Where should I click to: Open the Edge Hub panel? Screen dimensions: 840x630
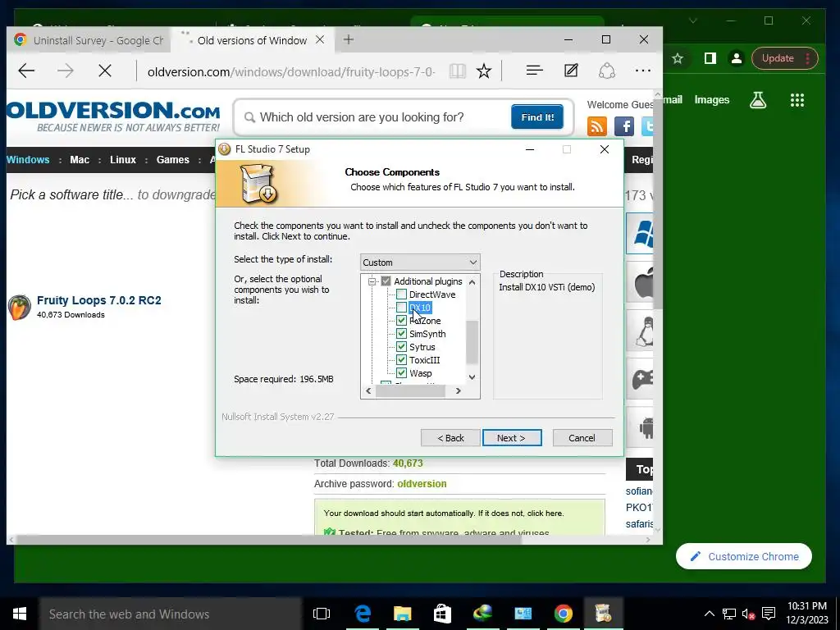[534, 71]
